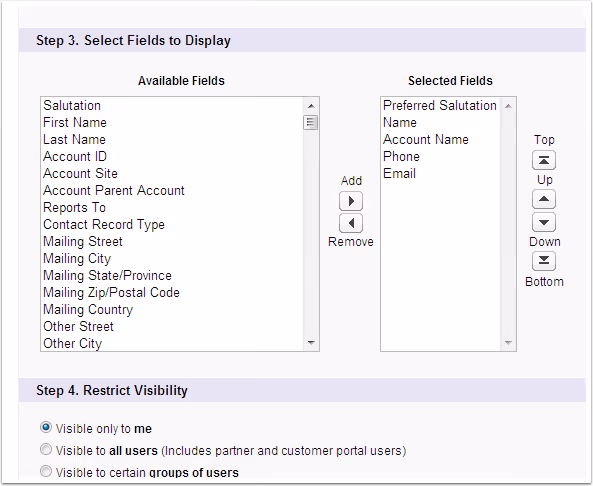
Task: Select Name in Selected Fields list
Action: [x=441, y=123]
